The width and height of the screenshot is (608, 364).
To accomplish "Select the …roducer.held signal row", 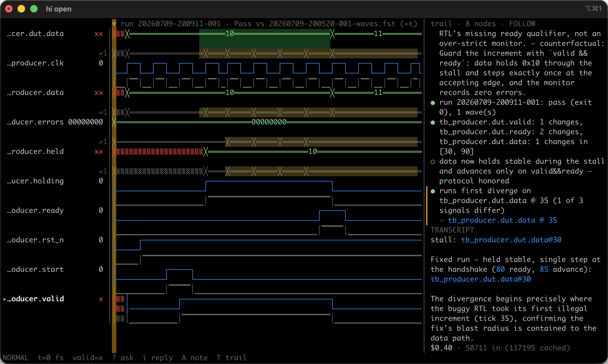I will (55, 152).
